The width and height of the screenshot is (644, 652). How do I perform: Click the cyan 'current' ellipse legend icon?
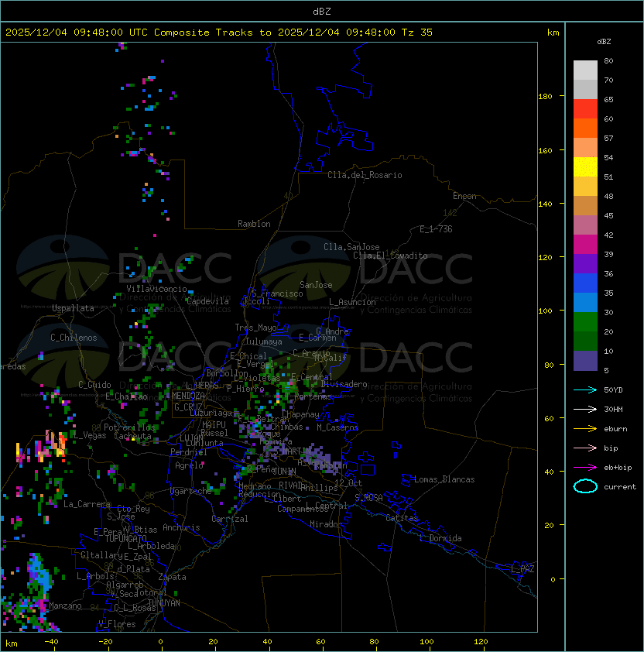click(585, 486)
